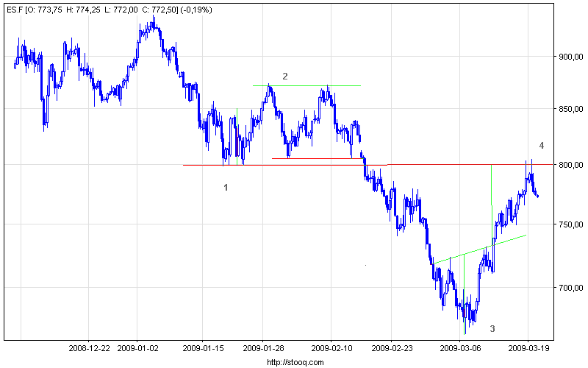The image size is (588, 368).
Task: Click the 800,00 price axis label
Action: pos(571,165)
